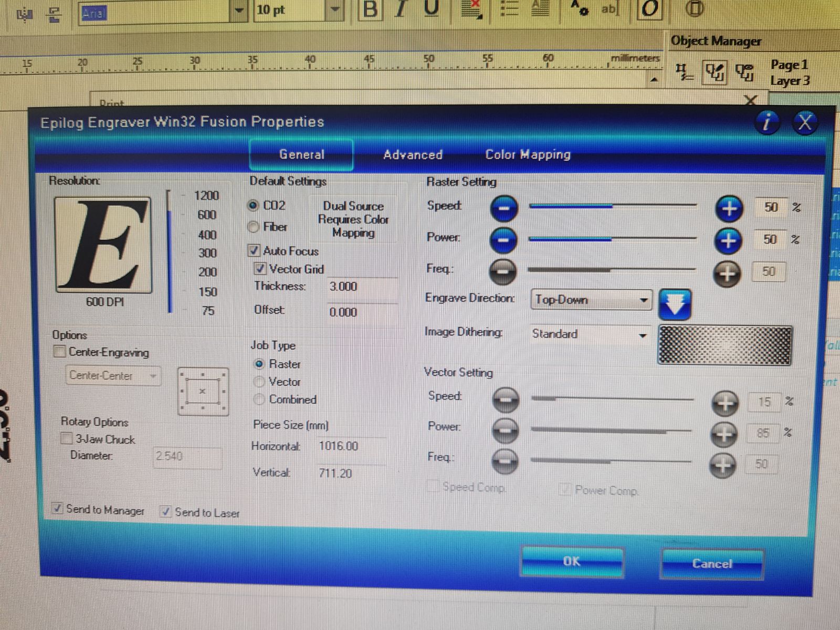Toggle Underline formatting in the CorelDRAW toolbar
Viewport: 840px width, 630px height.
click(x=431, y=9)
